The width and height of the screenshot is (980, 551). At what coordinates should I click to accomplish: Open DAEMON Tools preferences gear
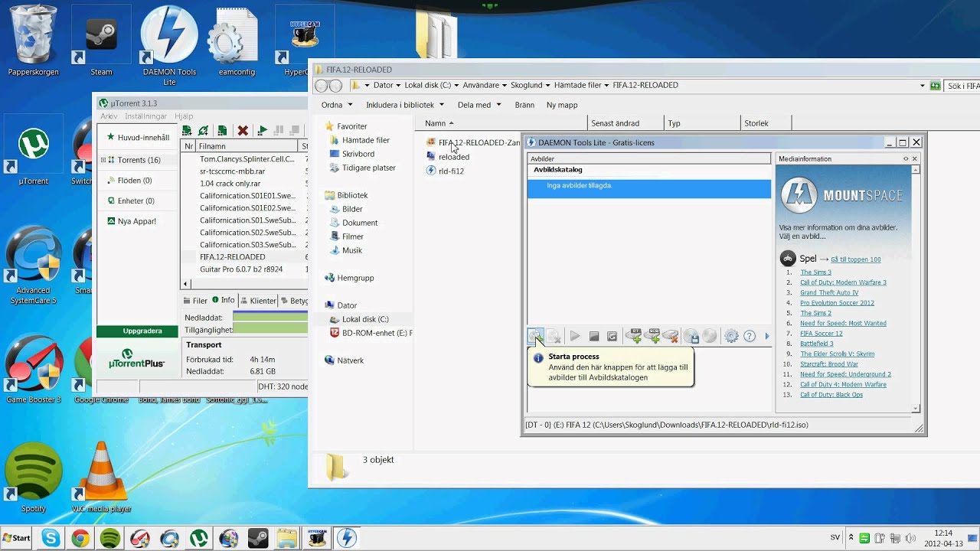click(731, 336)
